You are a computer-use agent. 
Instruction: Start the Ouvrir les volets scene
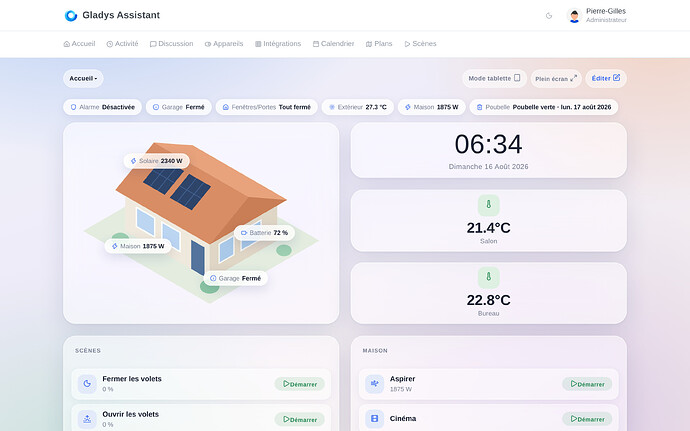[x=300, y=419]
